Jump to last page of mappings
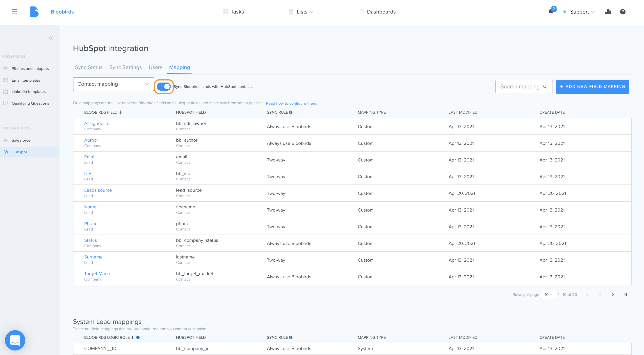Viewport: 644px width, 355px height. [625, 295]
